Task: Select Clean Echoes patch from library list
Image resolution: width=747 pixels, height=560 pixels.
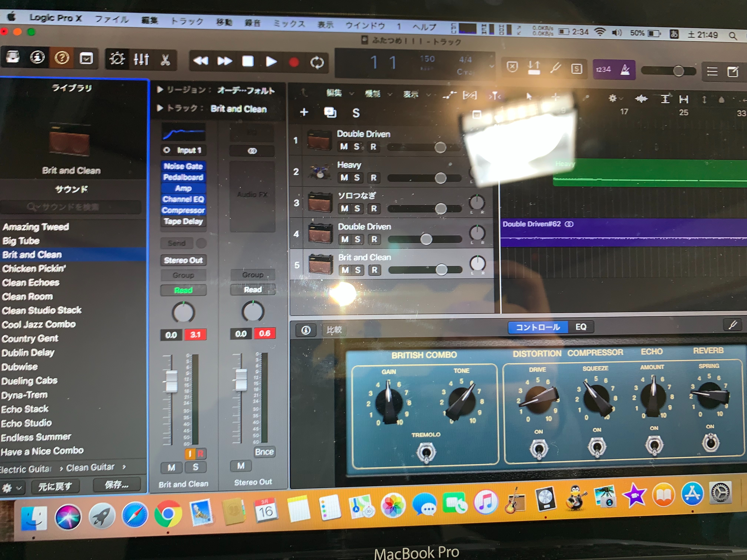Action: [31, 283]
